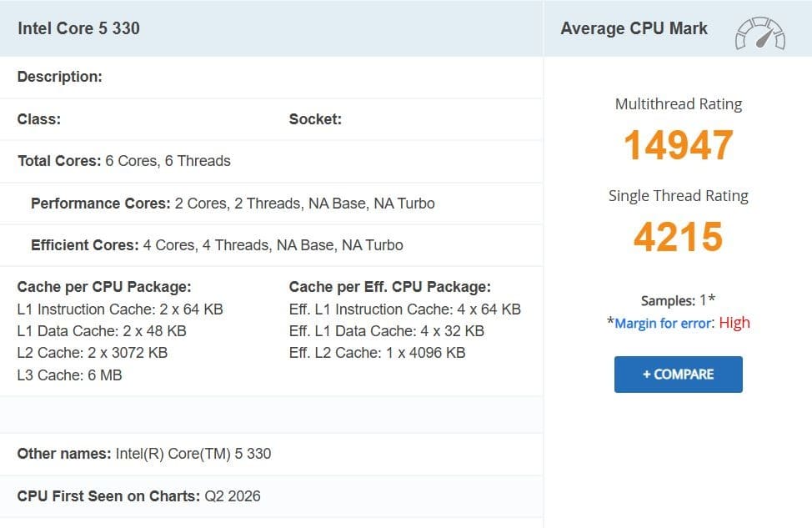
Task: Click the Cache per CPU Package heading
Action: [x=104, y=287]
